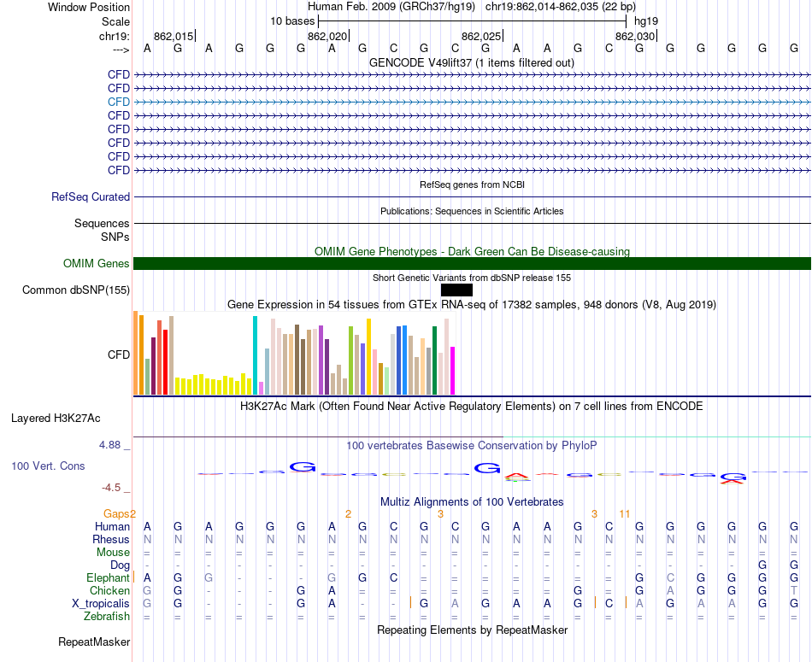Select the light-blue highlighted CFD transcript label

(x=119, y=102)
